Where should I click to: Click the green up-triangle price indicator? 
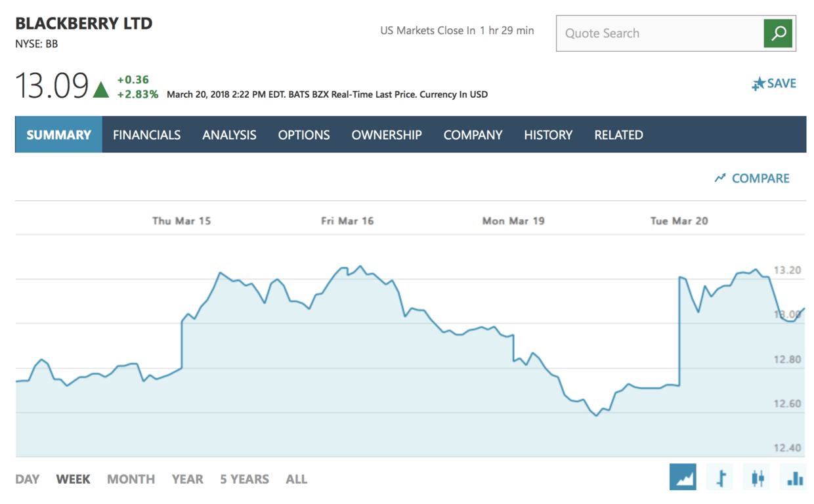tap(100, 89)
